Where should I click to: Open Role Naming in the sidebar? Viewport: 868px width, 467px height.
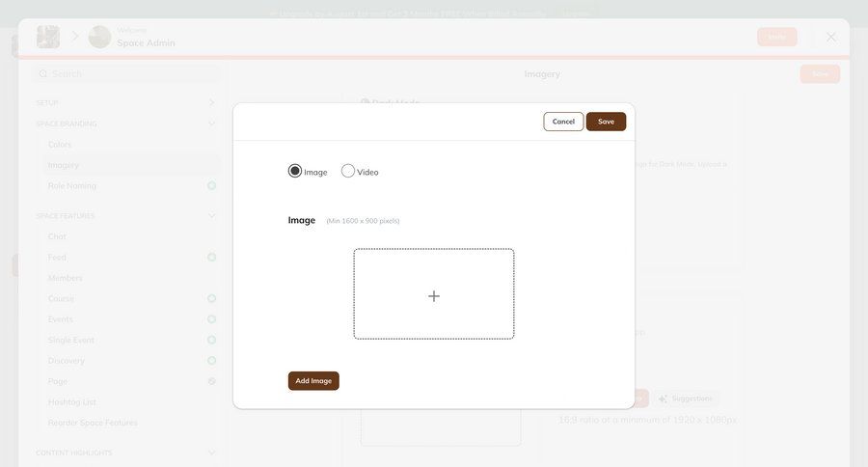pyautogui.click(x=72, y=185)
